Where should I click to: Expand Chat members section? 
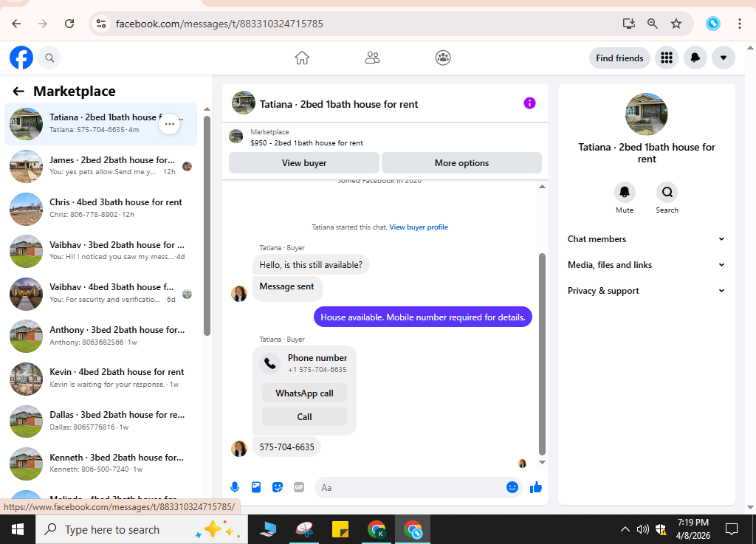pos(646,239)
